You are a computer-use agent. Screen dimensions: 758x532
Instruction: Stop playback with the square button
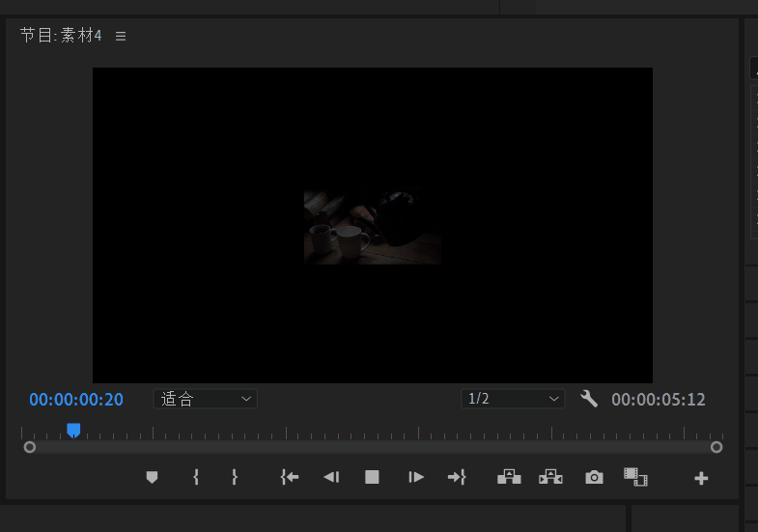tap(372, 477)
